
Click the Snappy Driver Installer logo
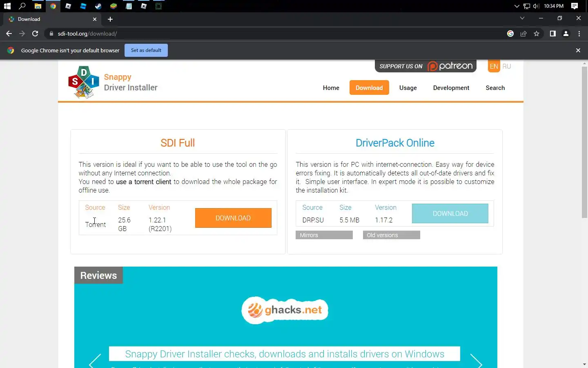(84, 82)
